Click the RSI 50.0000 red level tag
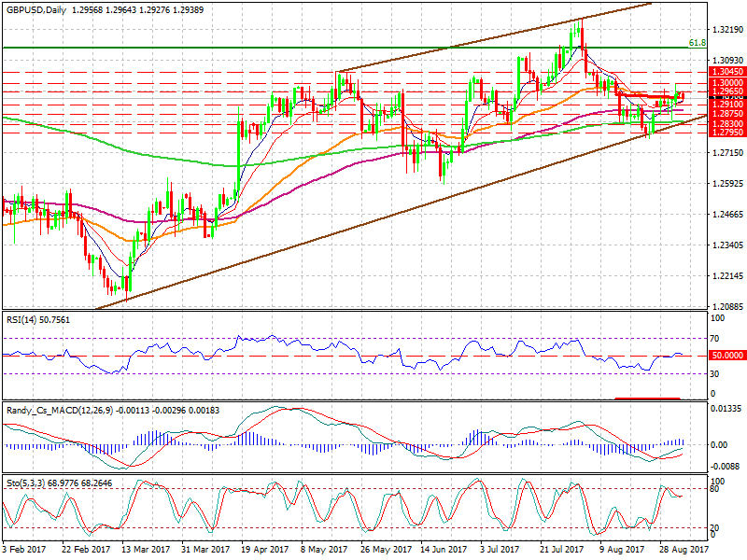Screen dimensions: 747x560 click(x=726, y=356)
